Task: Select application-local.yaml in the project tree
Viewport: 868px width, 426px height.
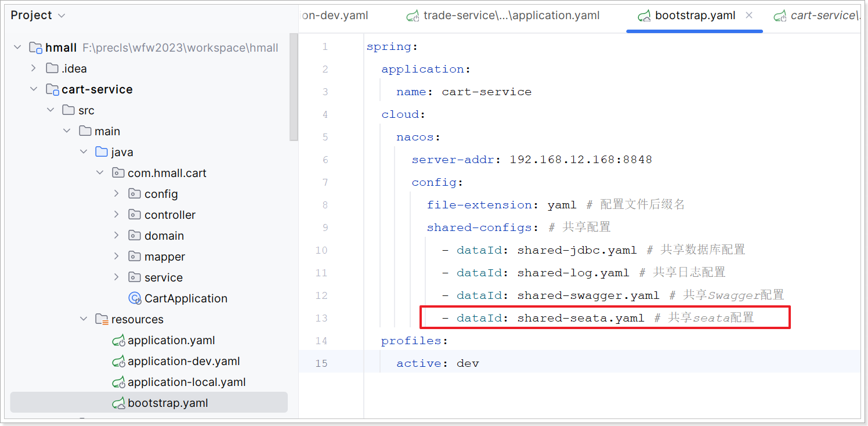Action: tap(187, 382)
